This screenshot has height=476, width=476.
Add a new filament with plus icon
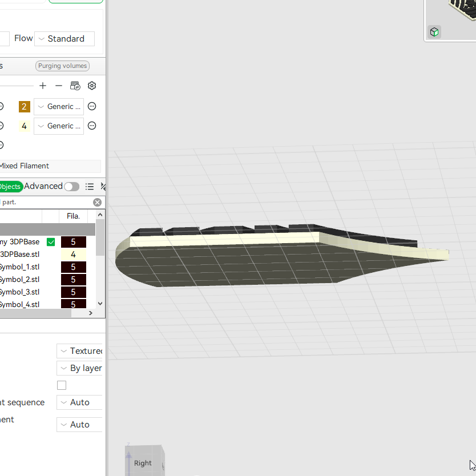tap(43, 86)
